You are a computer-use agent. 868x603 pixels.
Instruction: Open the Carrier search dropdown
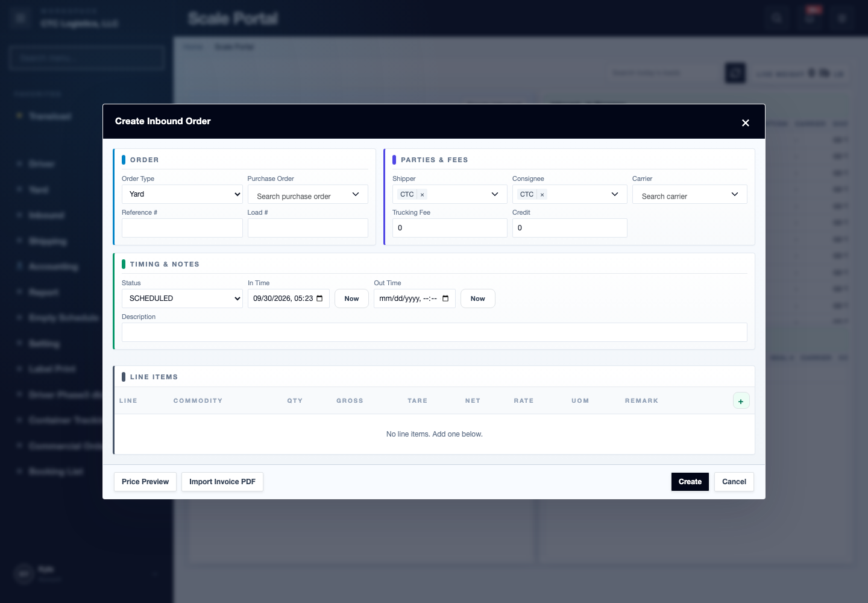(690, 194)
